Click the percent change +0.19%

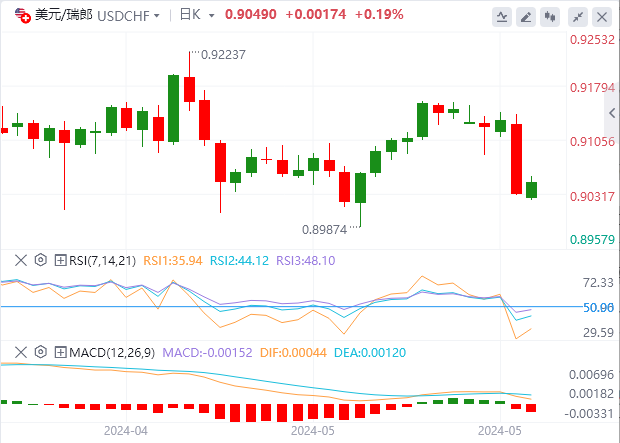[379, 15]
